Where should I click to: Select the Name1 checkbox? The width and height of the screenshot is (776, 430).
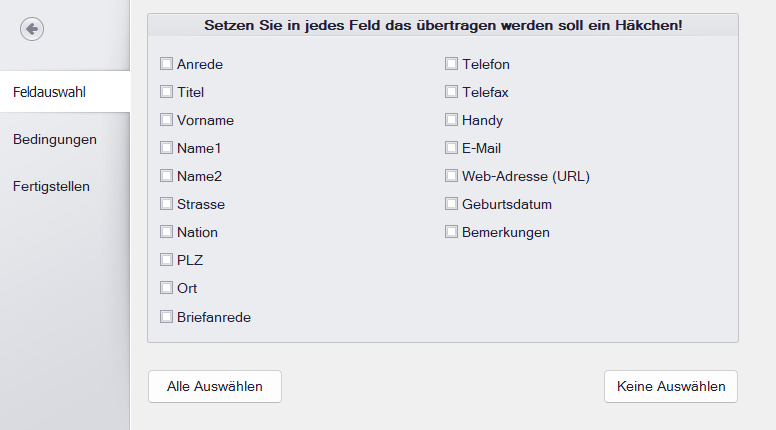167,148
